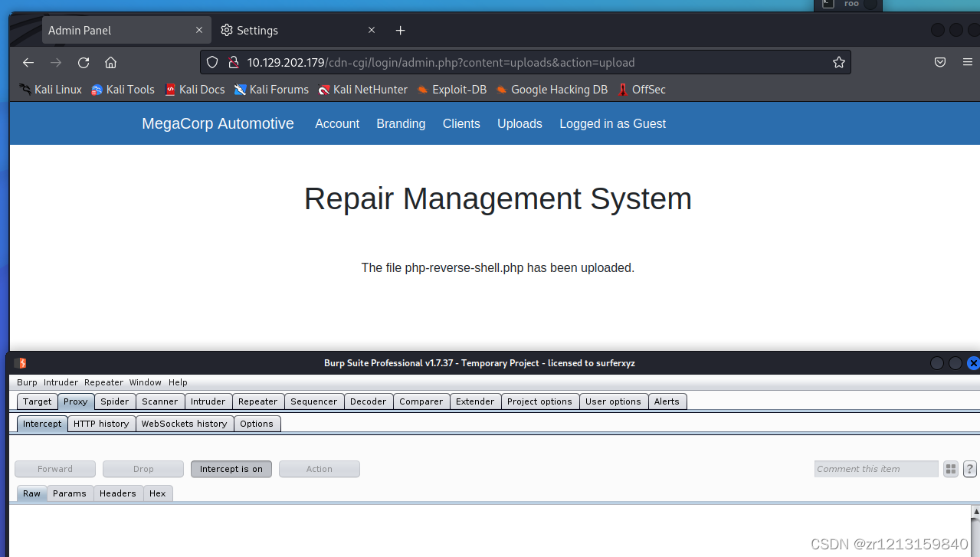Switch to the Intruder tool tab
Viewport: 980px width, 557px height.
(208, 401)
